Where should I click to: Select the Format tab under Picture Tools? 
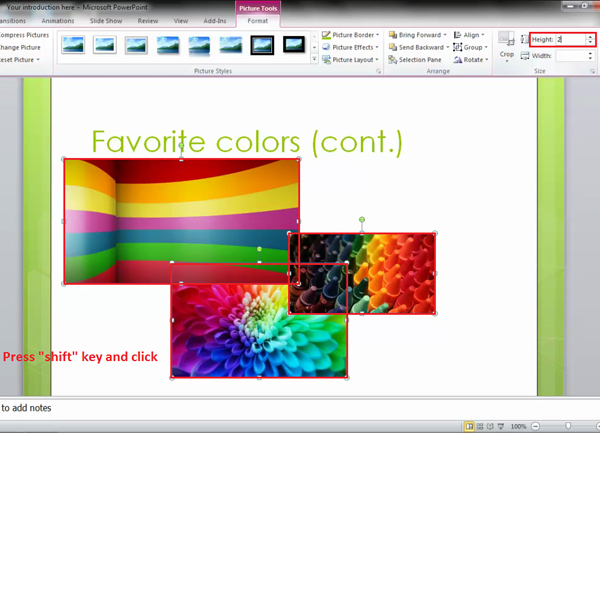(258, 21)
